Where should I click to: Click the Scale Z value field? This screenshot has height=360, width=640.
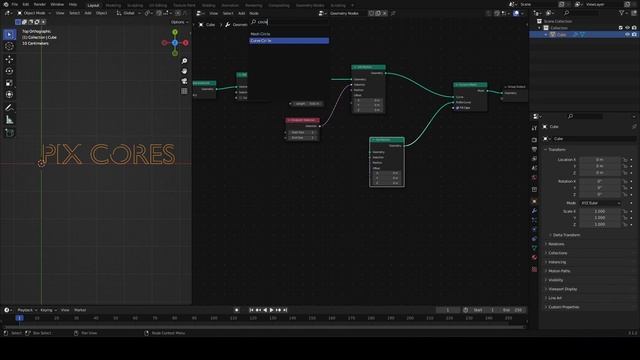tap(600, 224)
